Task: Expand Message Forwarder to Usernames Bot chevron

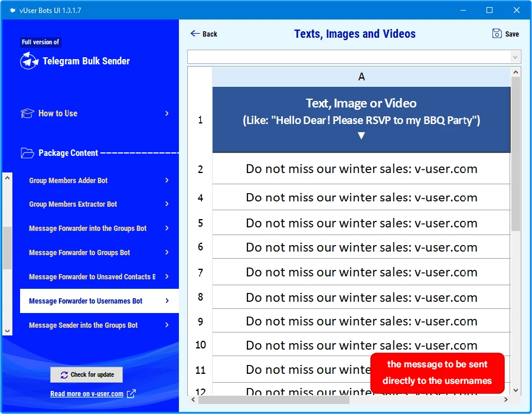Action: pos(167,301)
